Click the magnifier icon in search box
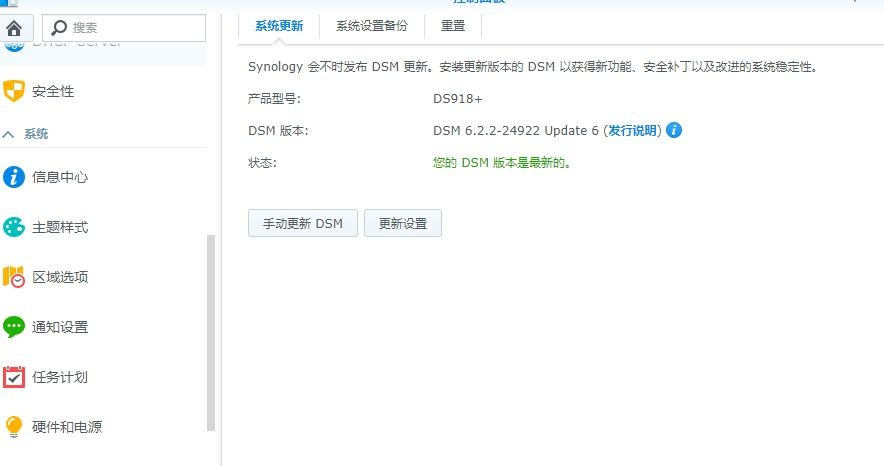 [x=60, y=28]
